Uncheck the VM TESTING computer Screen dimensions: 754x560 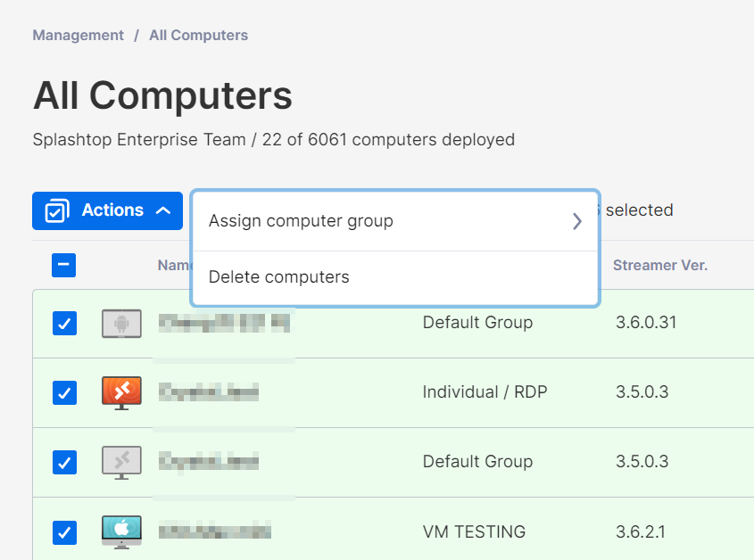(x=64, y=532)
